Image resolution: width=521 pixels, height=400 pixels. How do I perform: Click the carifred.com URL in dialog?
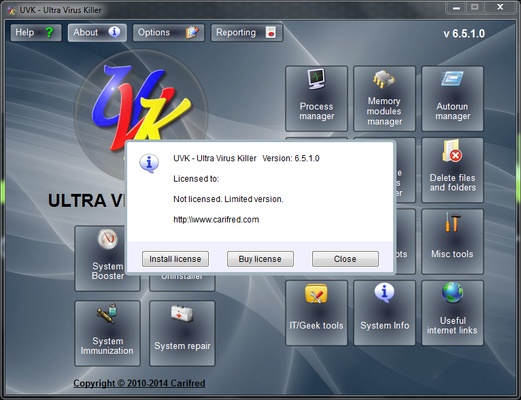[x=216, y=220]
